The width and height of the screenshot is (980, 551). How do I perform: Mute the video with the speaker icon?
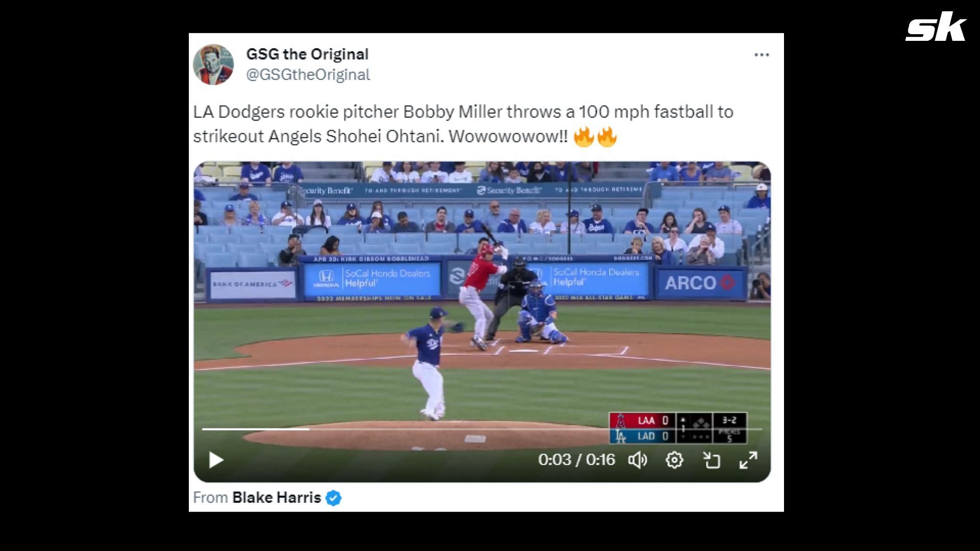[638, 460]
